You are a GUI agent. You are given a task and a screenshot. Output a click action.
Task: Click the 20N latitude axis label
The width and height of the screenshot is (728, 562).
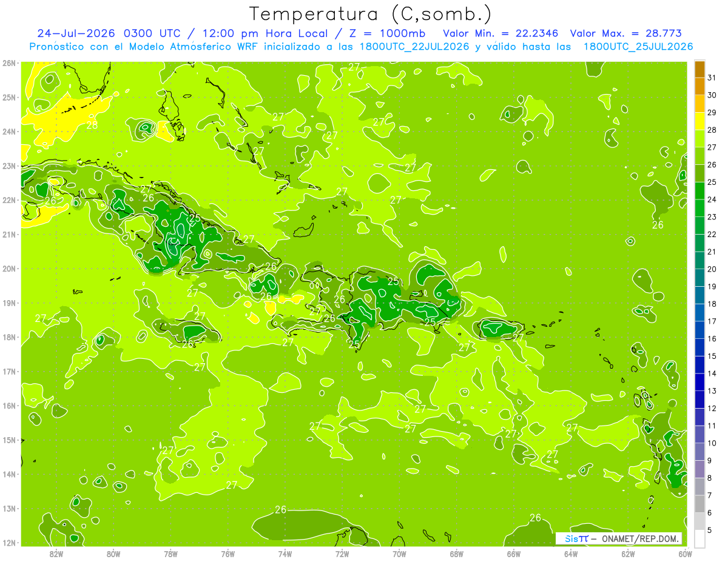tap(9, 269)
